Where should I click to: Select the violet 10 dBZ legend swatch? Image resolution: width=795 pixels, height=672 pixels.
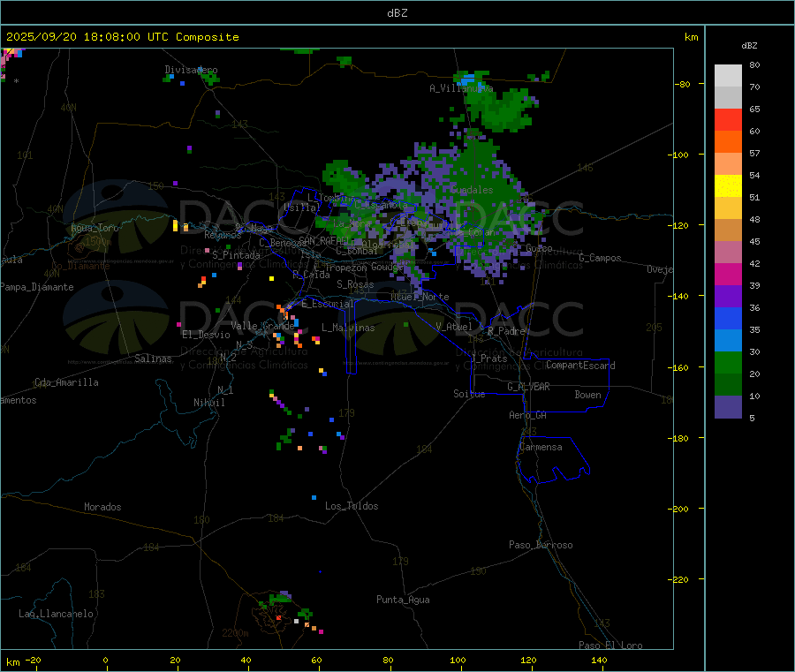pyautogui.click(x=728, y=407)
